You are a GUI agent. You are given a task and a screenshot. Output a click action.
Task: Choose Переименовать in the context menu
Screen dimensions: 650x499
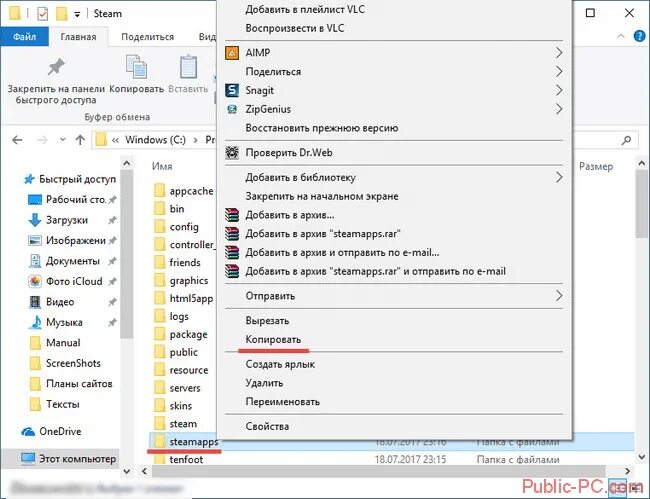click(283, 402)
